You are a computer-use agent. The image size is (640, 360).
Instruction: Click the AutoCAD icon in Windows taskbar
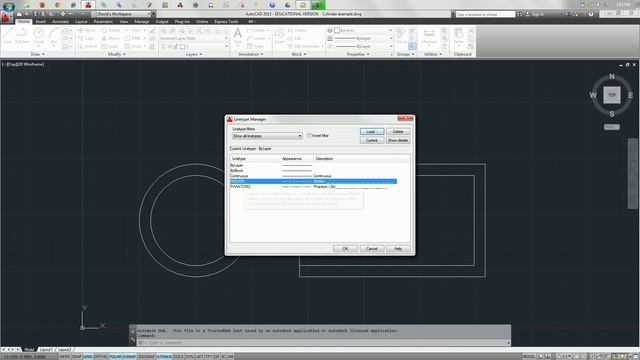tap(89, 5)
